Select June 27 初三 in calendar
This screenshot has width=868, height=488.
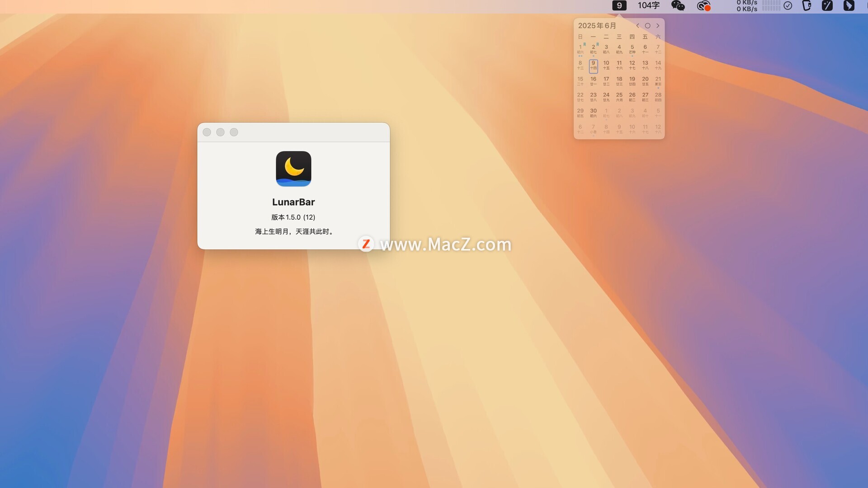tap(645, 97)
